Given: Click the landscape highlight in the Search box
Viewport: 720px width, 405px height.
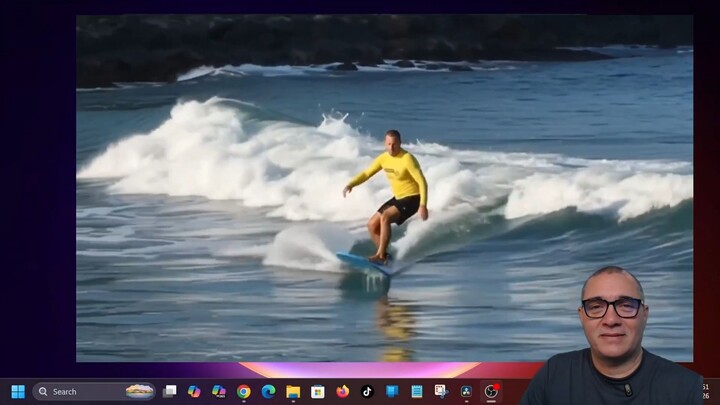Looking at the screenshot, I should pos(140,392).
